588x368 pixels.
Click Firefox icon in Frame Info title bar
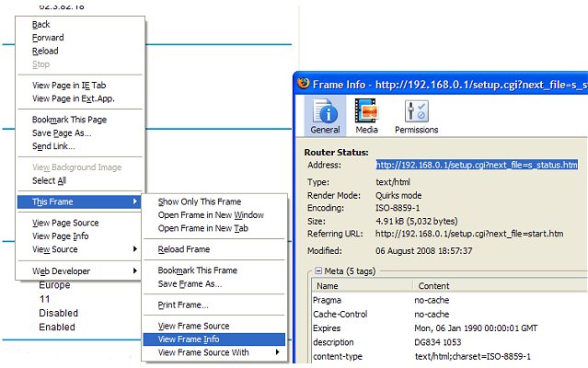pyautogui.click(x=303, y=84)
